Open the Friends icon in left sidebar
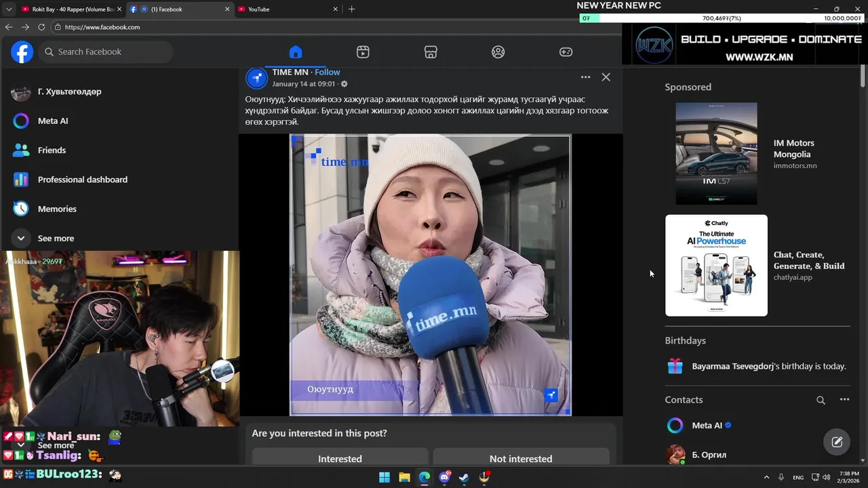The width and height of the screenshot is (868, 488). coord(21,150)
